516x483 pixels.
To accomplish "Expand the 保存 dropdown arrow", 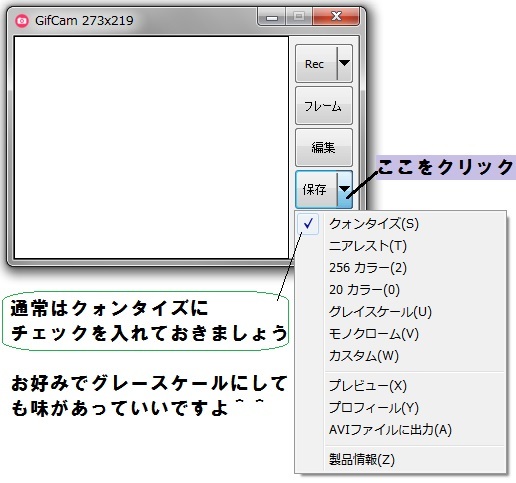I will pos(344,189).
